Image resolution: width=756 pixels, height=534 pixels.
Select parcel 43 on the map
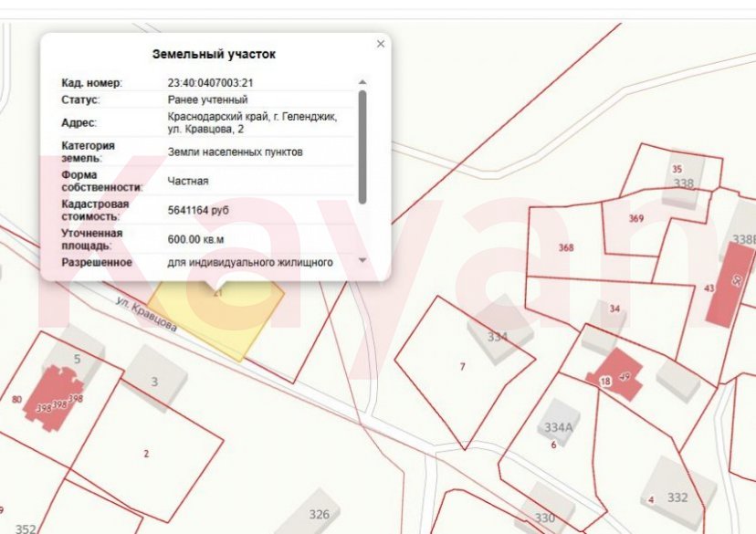coord(709,288)
